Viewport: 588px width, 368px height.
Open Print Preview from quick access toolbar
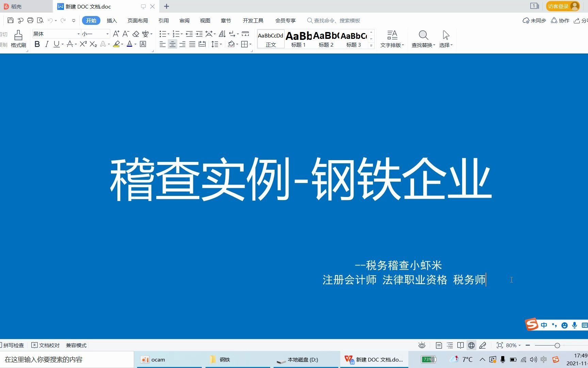click(40, 20)
